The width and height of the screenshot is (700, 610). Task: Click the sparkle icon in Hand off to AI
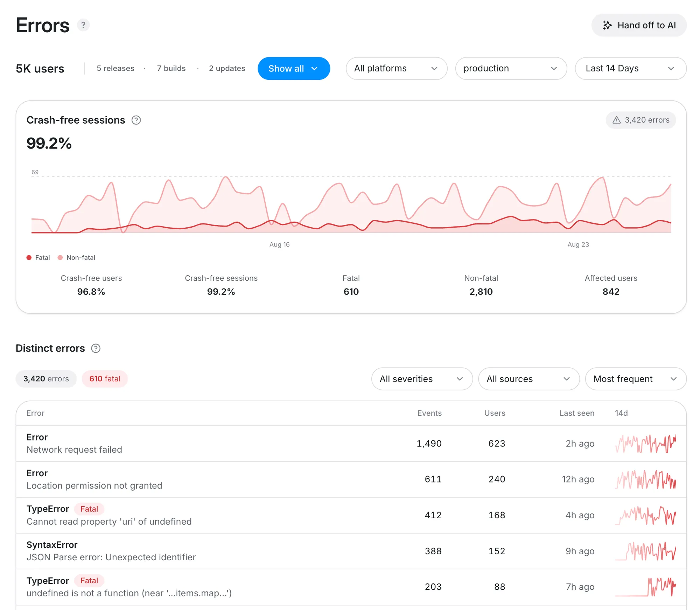(x=607, y=25)
